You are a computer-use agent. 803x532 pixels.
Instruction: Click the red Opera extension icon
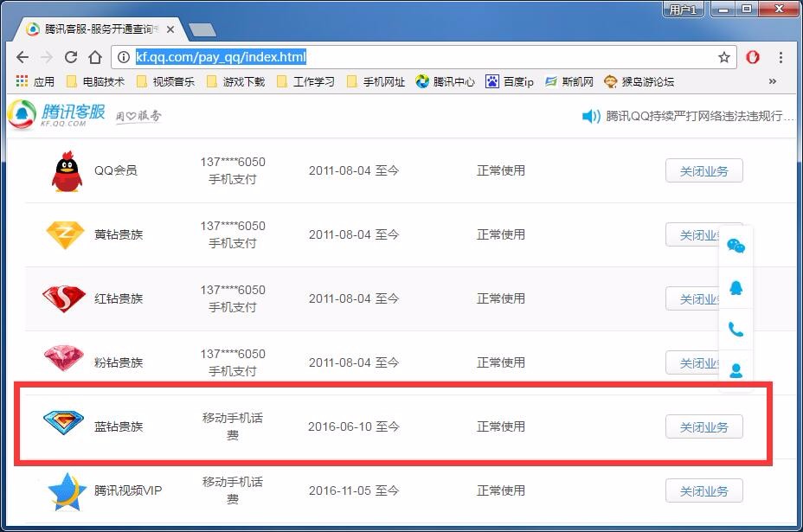pos(752,57)
